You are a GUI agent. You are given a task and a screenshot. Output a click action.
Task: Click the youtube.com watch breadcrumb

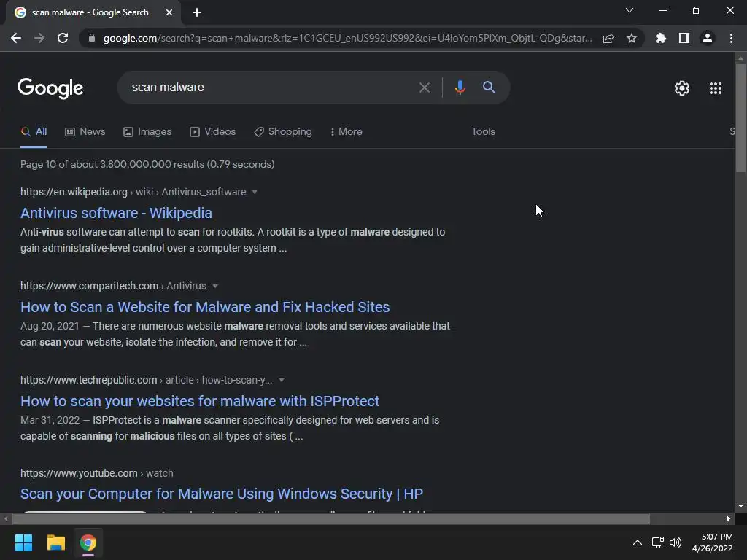[x=97, y=473]
